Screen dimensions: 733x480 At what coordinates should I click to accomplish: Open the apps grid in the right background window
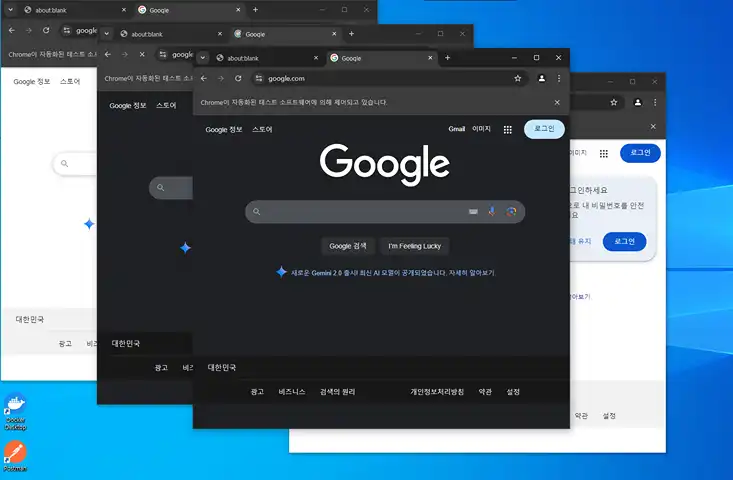point(604,153)
